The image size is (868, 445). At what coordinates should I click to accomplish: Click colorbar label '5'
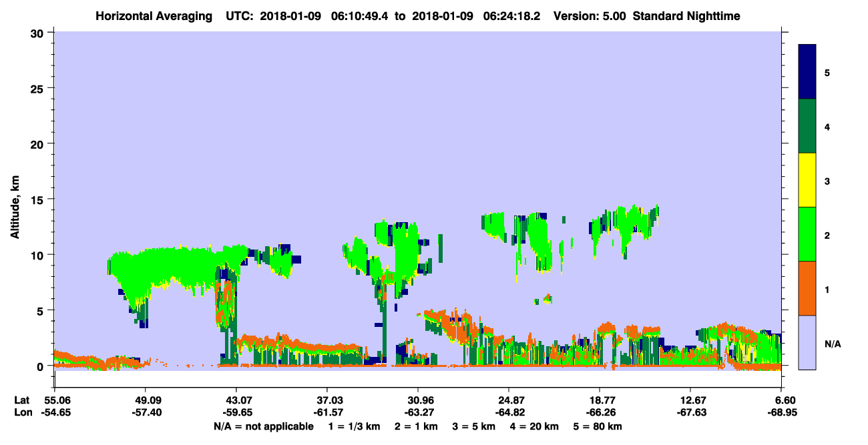coord(827,73)
